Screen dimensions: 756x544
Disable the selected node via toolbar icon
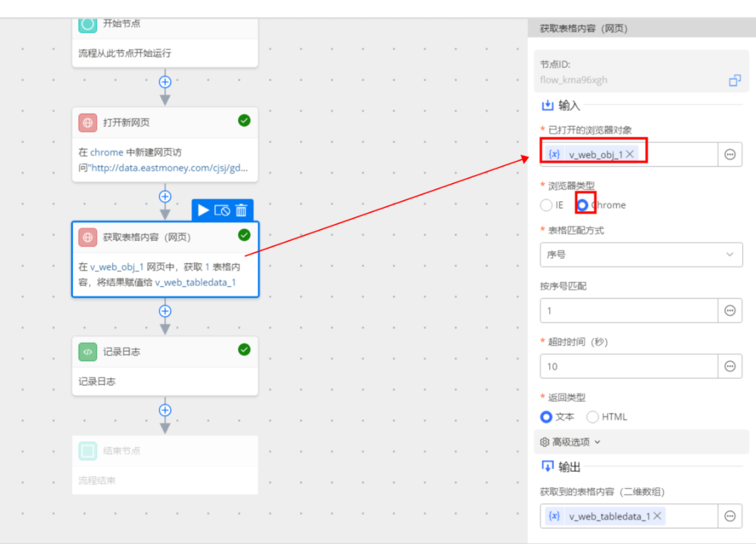222,210
